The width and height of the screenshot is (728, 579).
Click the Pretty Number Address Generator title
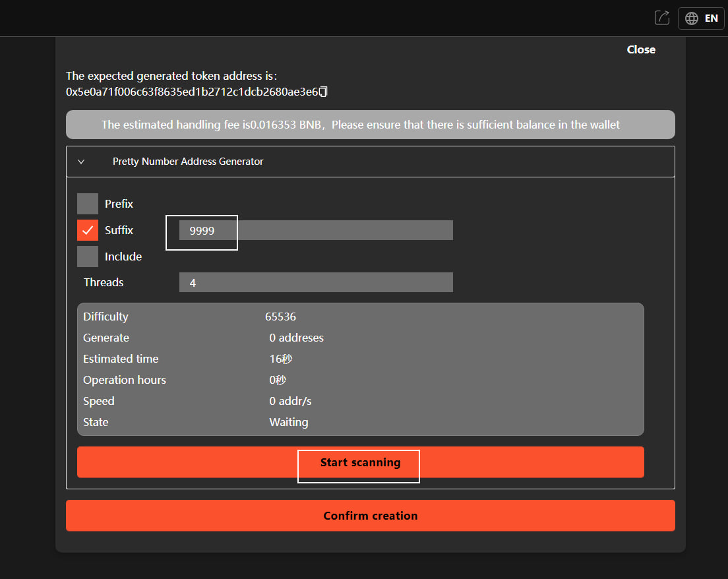(188, 162)
